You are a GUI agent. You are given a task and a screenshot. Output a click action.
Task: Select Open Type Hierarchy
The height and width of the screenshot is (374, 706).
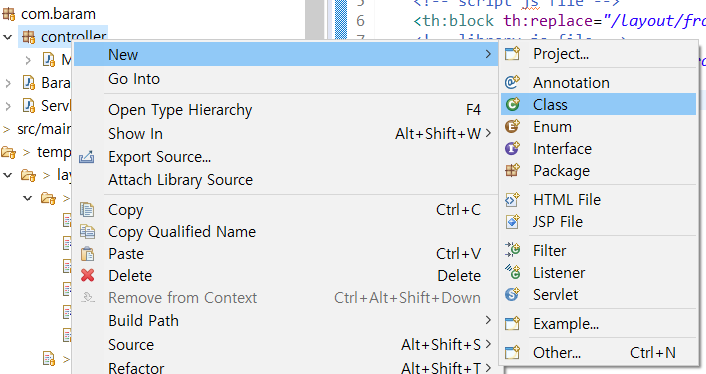pyautogui.click(x=286, y=110)
